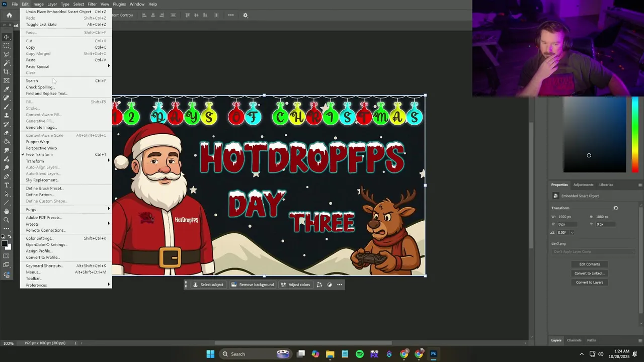Expand the Transform submenu

coord(65,161)
